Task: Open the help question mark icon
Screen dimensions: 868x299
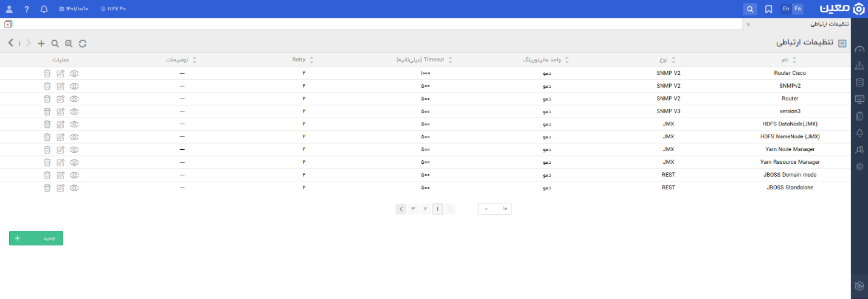Action: coord(27,9)
